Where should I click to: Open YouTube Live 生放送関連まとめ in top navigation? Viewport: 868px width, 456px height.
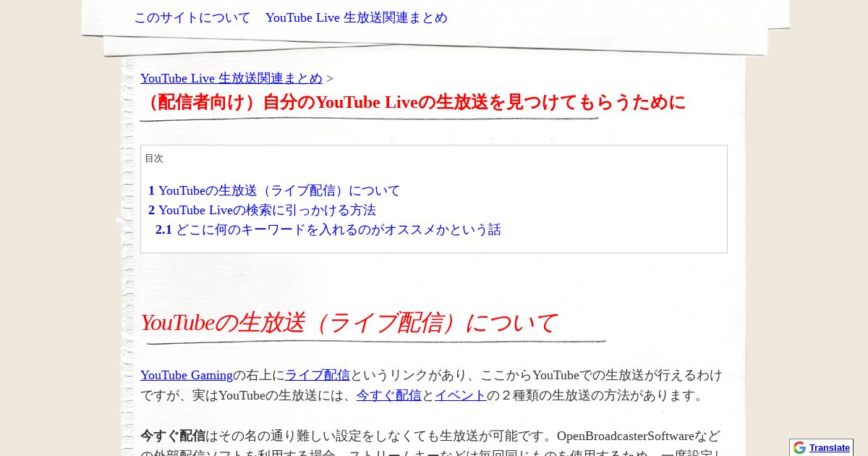357,17
